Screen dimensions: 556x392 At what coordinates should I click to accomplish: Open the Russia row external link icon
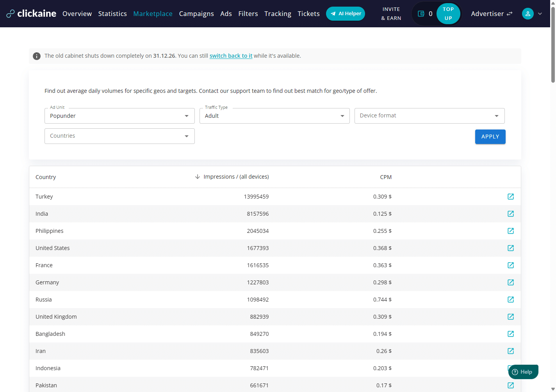(x=510, y=300)
